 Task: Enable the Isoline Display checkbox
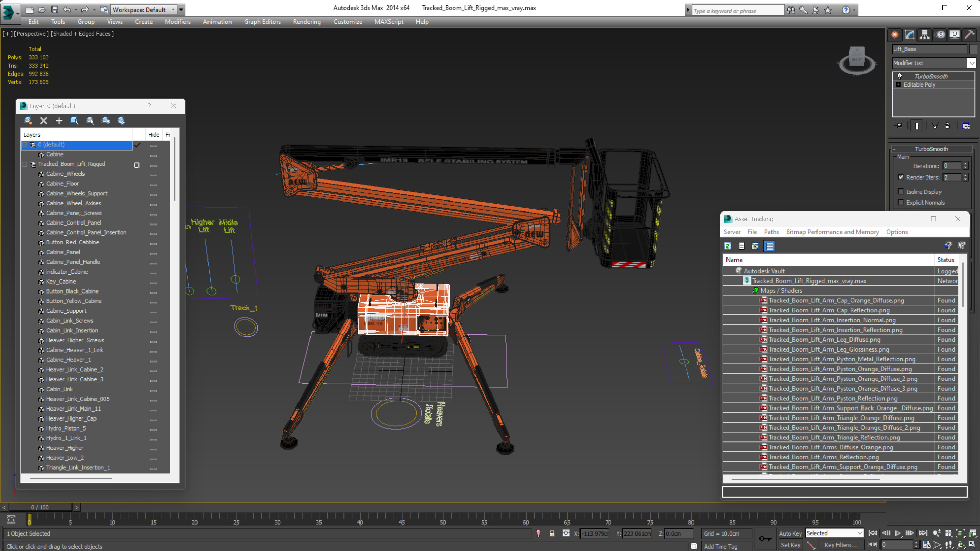click(x=901, y=191)
